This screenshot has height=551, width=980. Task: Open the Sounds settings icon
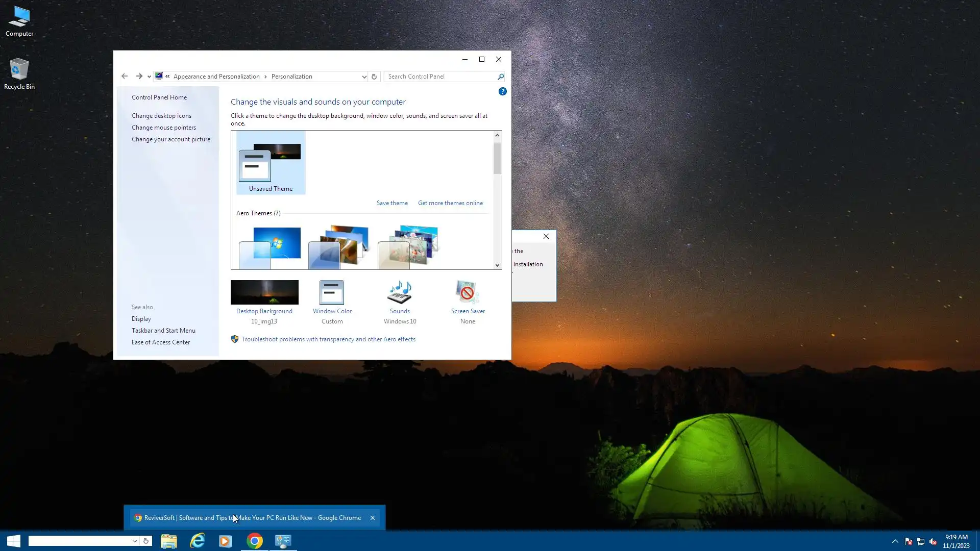coord(400,292)
